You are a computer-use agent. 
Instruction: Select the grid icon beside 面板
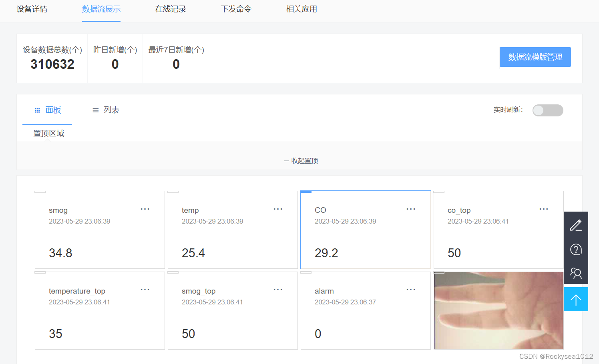(x=37, y=110)
